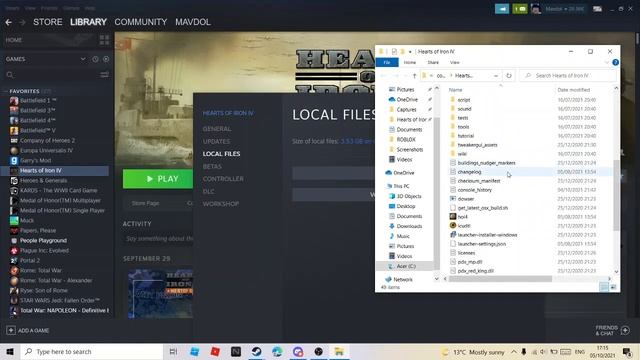Open the library advanced filter icon
The image size is (640, 360).
click(x=104, y=75)
